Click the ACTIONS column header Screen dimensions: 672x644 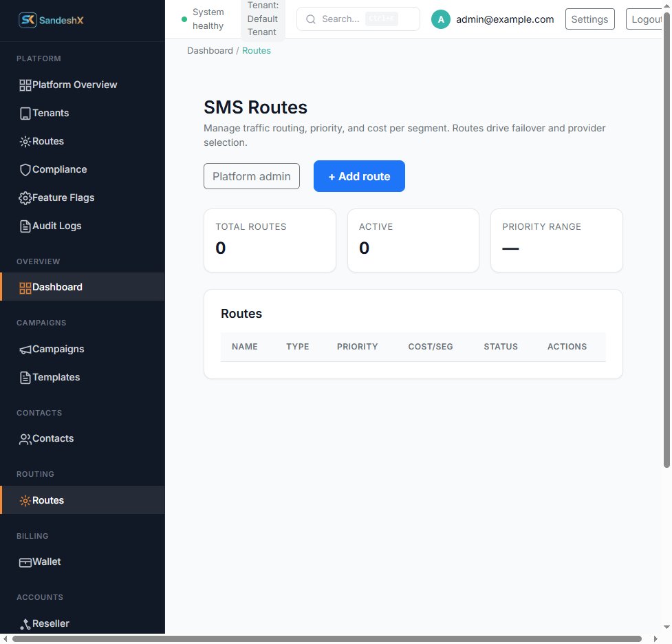(x=567, y=347)
